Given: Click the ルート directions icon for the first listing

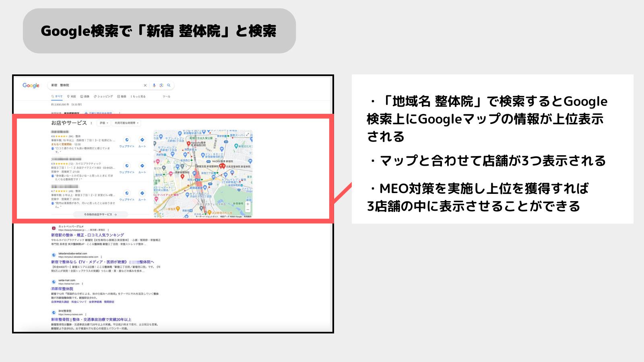Looking at the screenshot, I should [142, 139].
